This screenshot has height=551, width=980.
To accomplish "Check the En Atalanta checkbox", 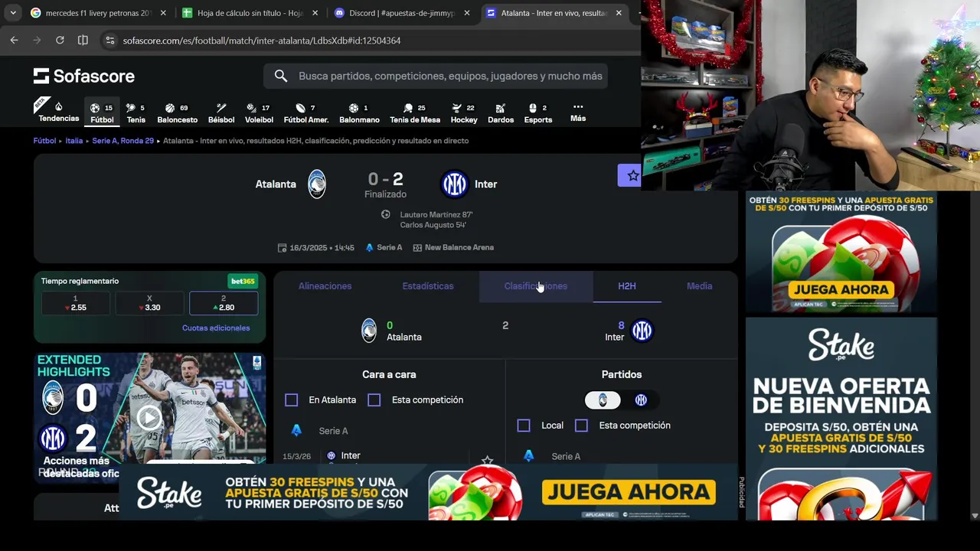I will pyautogui.click(x=291, y=399).
